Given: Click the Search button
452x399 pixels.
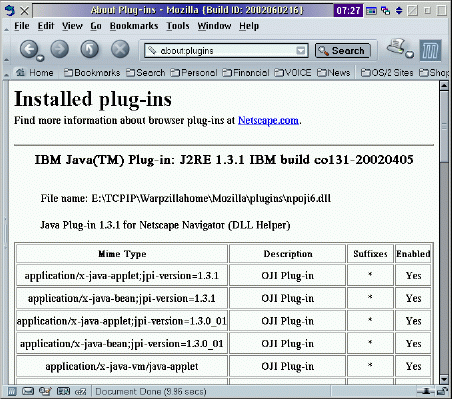Looking at the screenshot, I should coord(342,51).
